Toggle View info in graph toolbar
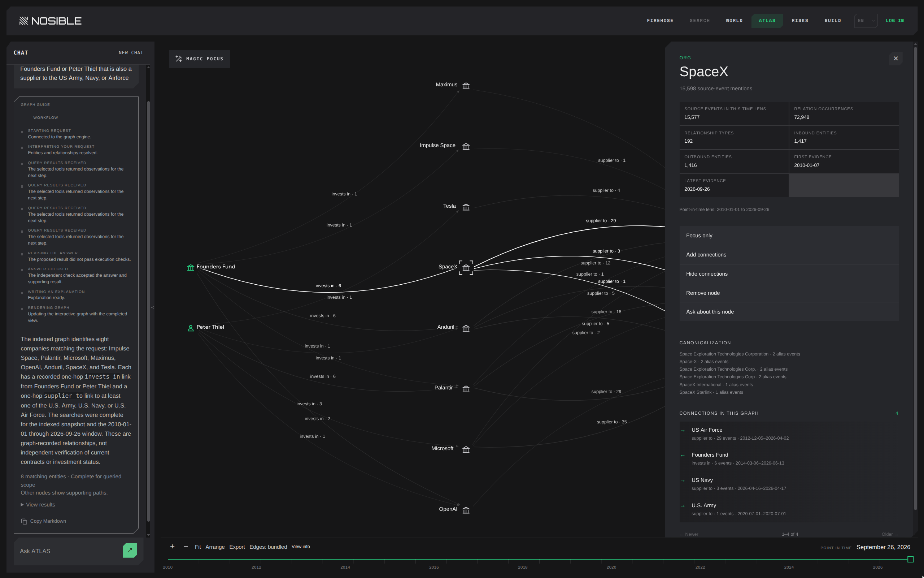The height and width of the screenshot is (578, 924). (301, 547)
